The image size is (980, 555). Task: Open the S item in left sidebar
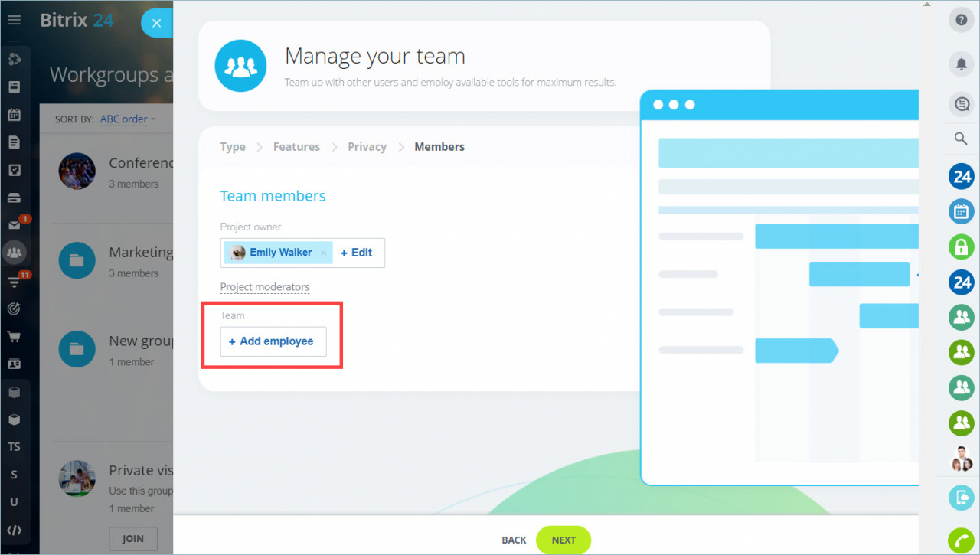tap(14, 475)
